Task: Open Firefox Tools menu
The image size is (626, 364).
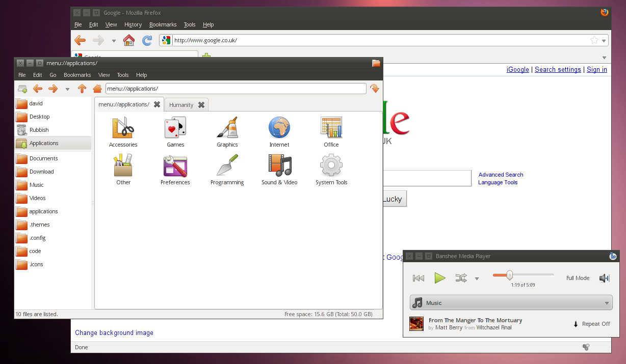Action: click(190, 24)
